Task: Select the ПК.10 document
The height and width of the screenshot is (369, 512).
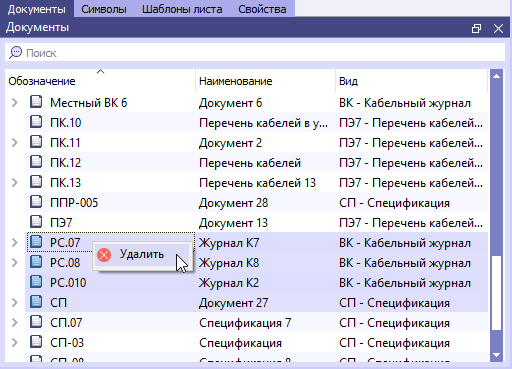Action: pos(66,123)
